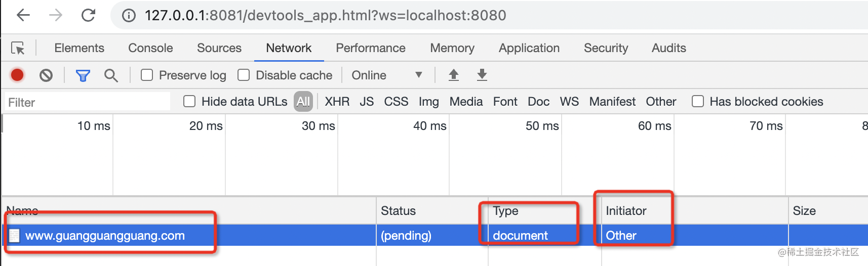The image size is (868, 266).
Task: Click the import HAR upload arrow
Action: pos(454,75)
